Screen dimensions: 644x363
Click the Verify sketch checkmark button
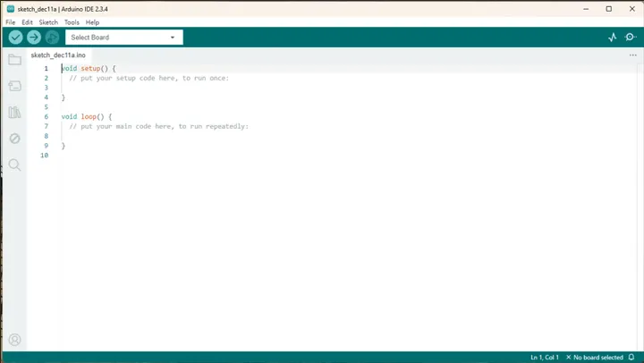(15, 38)
